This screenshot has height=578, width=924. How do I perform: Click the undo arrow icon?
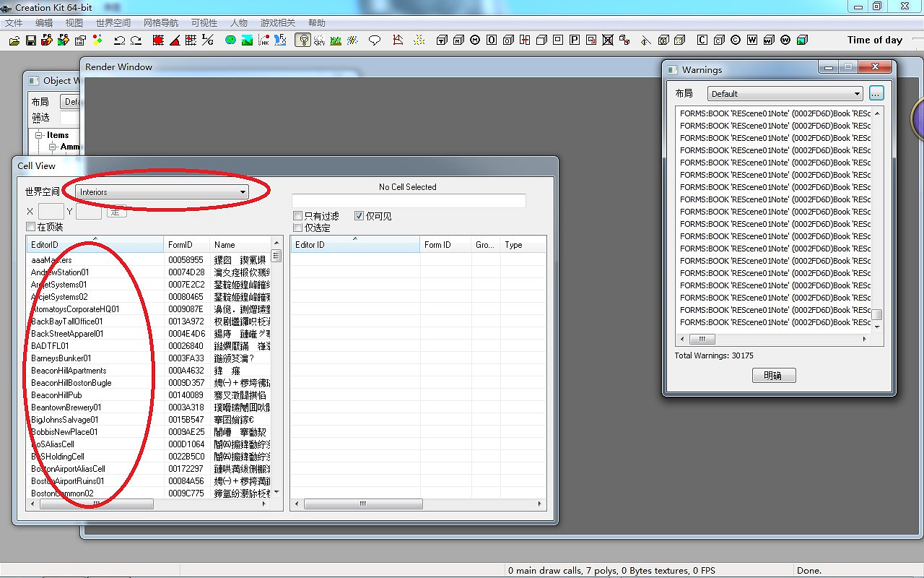pos(119,40)
